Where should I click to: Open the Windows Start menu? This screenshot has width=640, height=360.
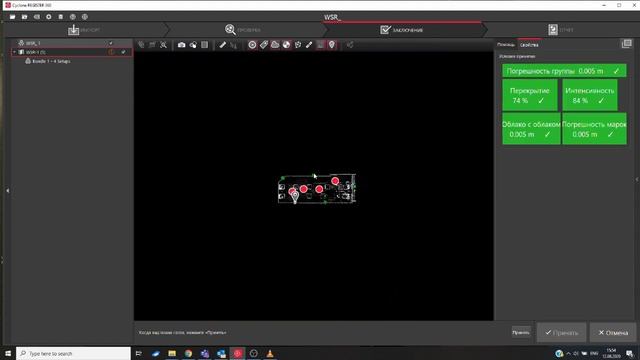pyautogui.click(x=8, y=353)
